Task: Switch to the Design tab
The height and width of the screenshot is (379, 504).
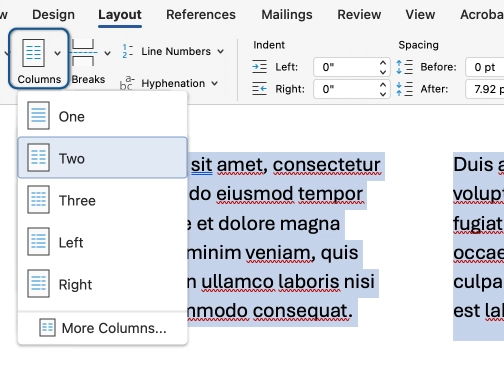Action: [x=53, y=15]
